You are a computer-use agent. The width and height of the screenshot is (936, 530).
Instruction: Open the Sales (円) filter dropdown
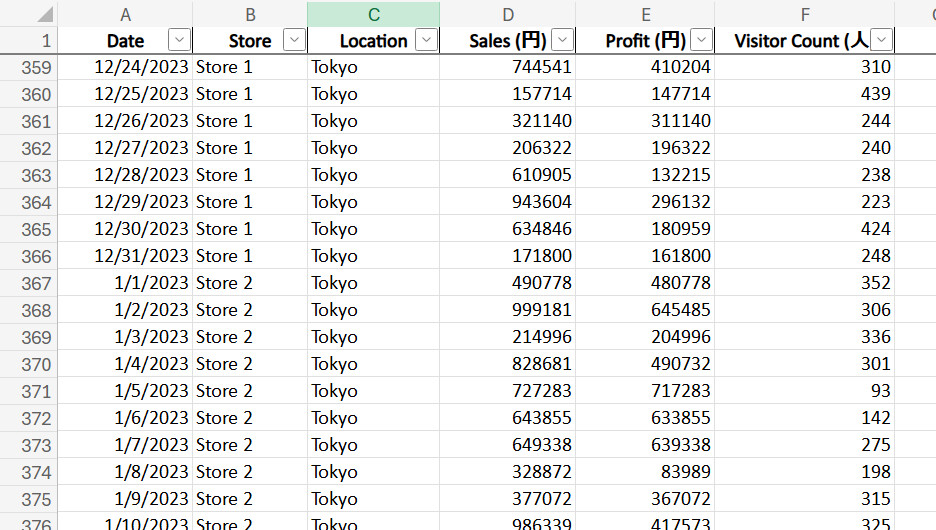pos(562,40)
